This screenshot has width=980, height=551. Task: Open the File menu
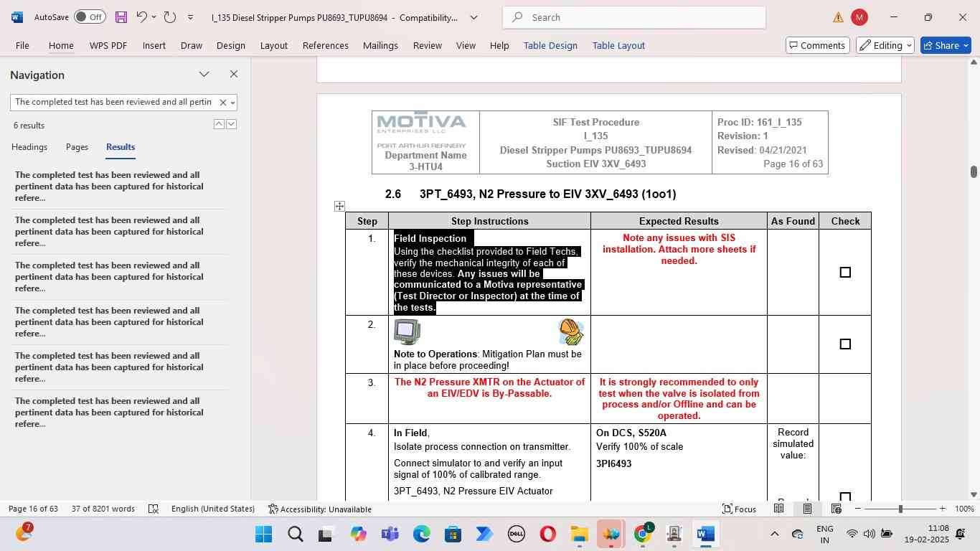[x=22, y=45]
